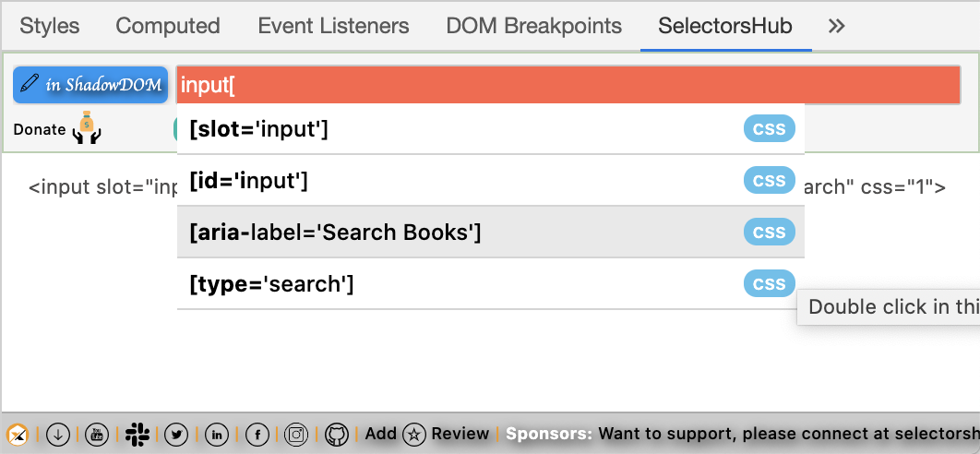Click the GitHub icon
Screen dimensions: 980x454
tap(336, 435)
